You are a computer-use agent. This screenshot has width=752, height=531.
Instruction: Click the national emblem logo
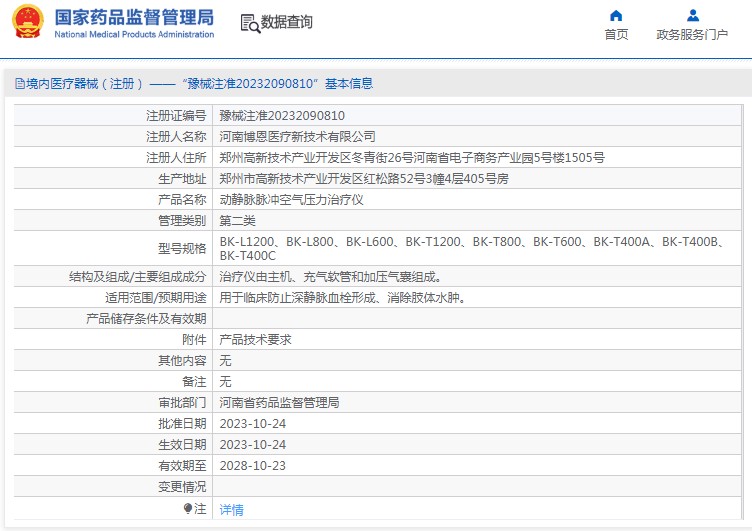pos(27,22)
